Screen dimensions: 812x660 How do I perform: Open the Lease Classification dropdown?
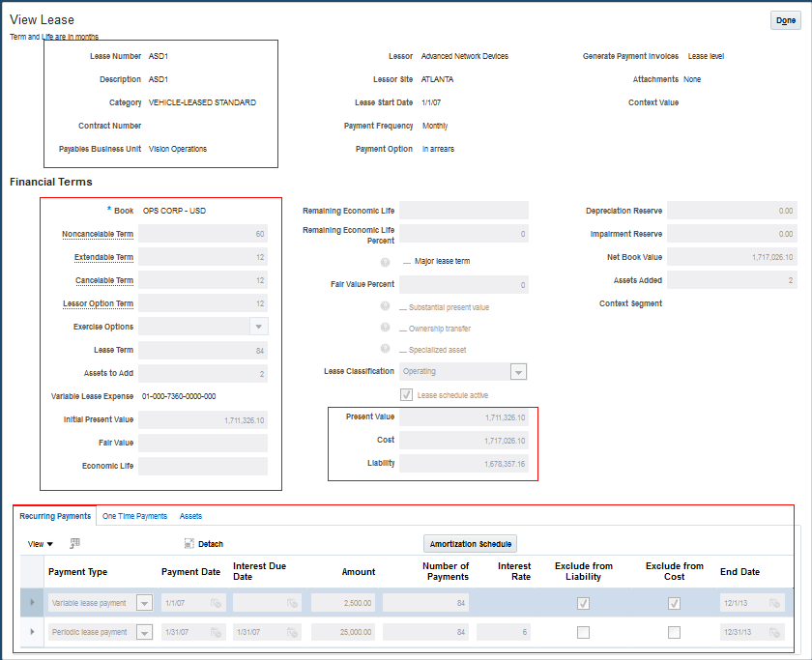(x=518, y=372)
